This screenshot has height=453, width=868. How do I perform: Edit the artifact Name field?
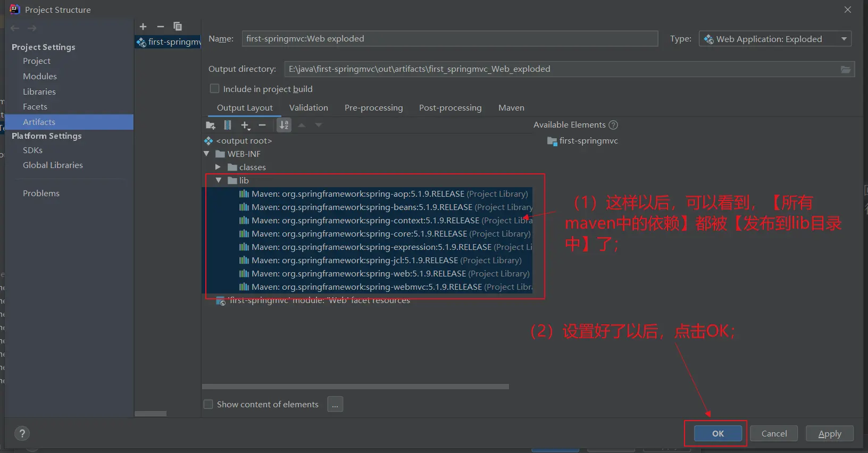(x=450, y=39)
